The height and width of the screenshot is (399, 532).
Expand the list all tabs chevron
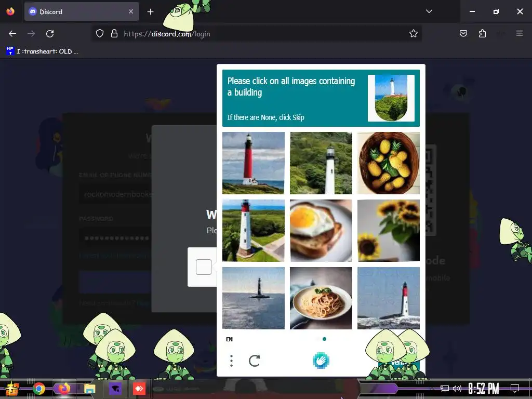click(429, 11)
